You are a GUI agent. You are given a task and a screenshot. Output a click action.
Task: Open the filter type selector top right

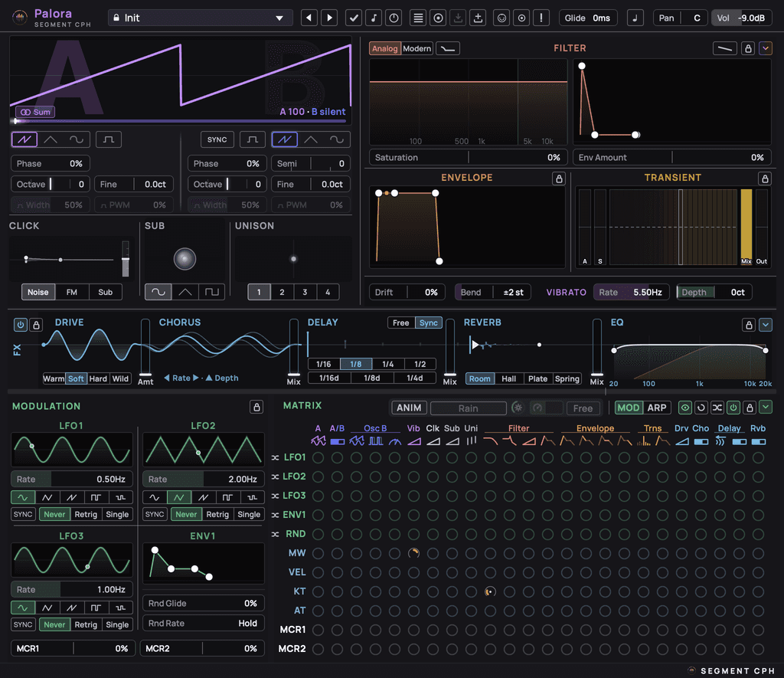point(724,48)
